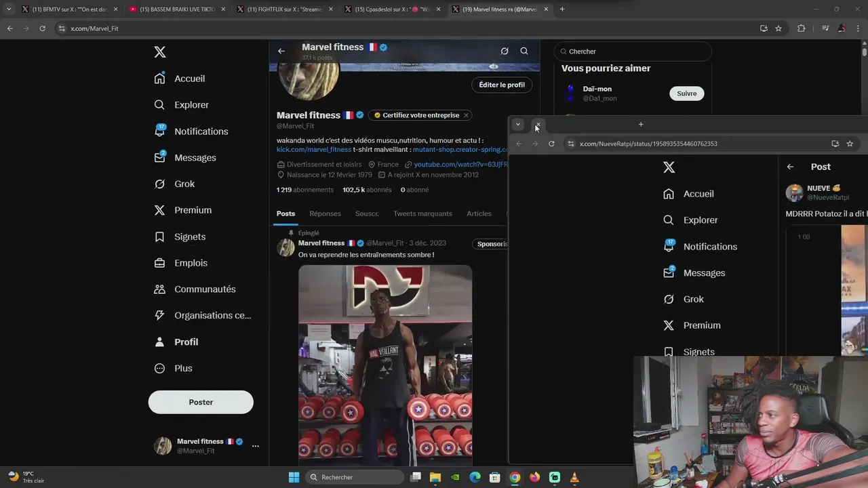Image resolution: width=868 pixels, height=488 pixels.
Task: Click the Grok icon in the profile header
Action: 505,51
